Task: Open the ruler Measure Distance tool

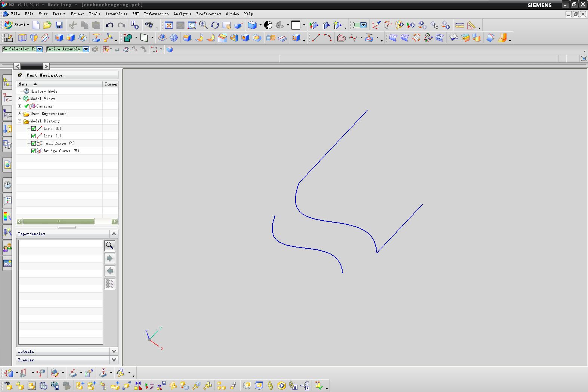Action: (460, 25)
